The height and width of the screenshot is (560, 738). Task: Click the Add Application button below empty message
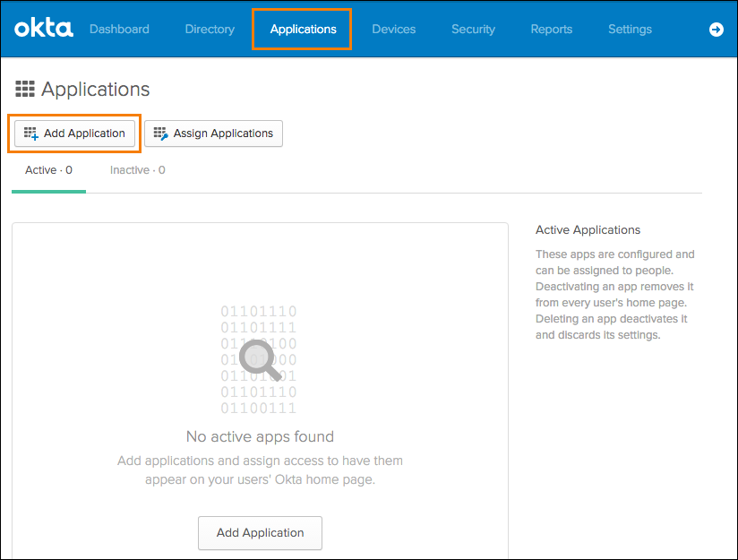(x=260, y=533)
